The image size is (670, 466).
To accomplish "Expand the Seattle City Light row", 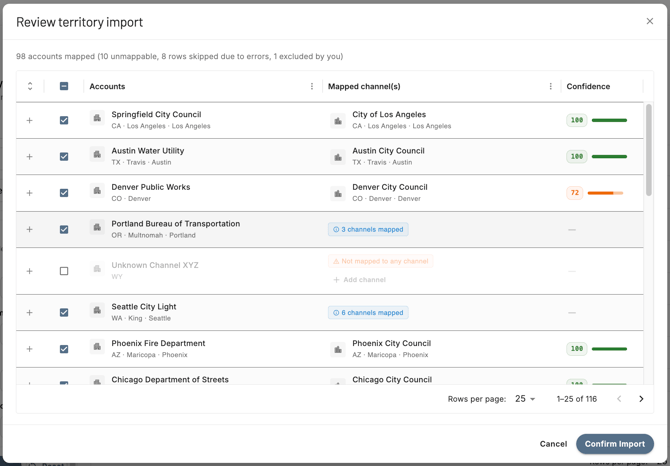I will [x=29, y=313].
